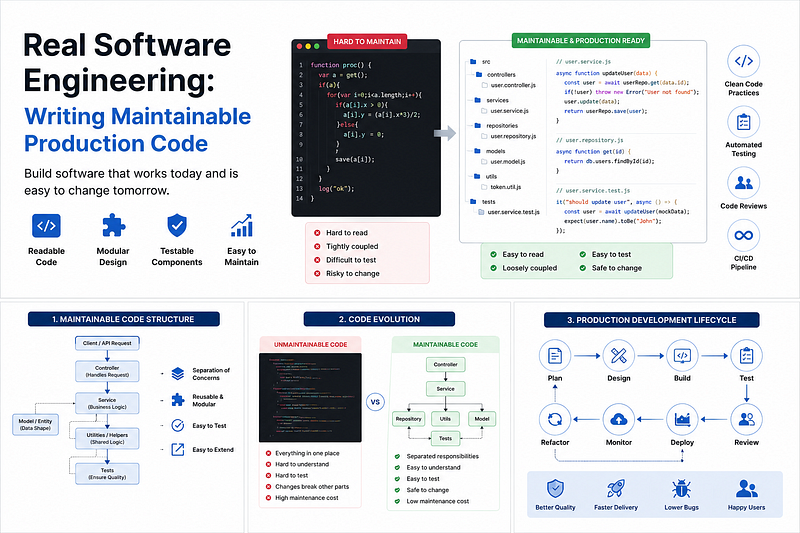Click the Better Quality shield icon
Viewport: 800px width, 533px height.
pyautogui.click(x=555, y=489)
